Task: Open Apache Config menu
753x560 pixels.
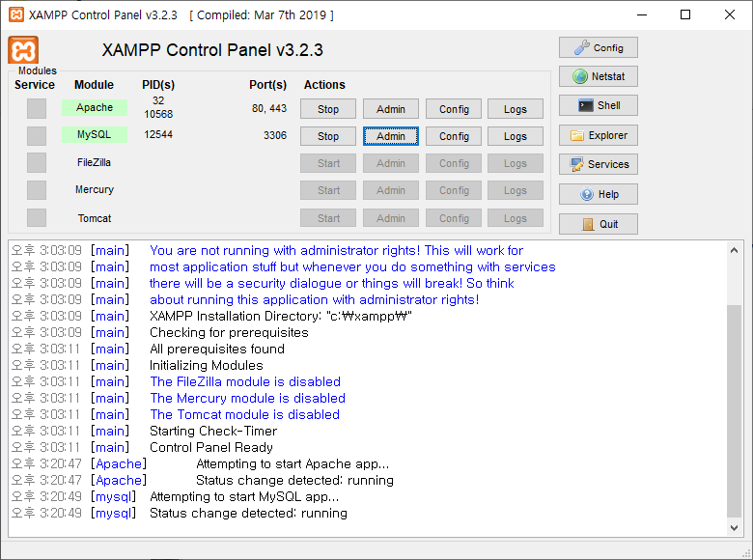Action: (x=454, y=109)
